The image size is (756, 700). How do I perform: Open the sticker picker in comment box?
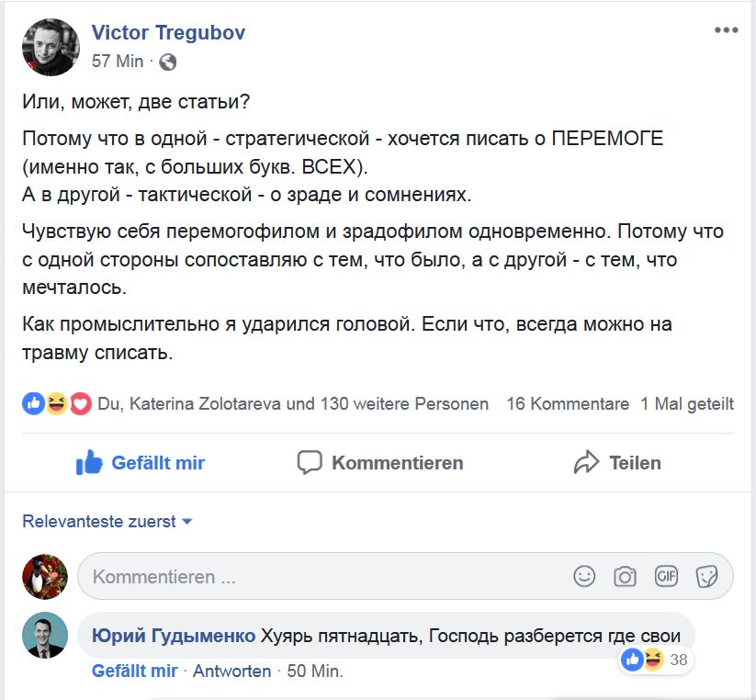(x=706, y=576)
